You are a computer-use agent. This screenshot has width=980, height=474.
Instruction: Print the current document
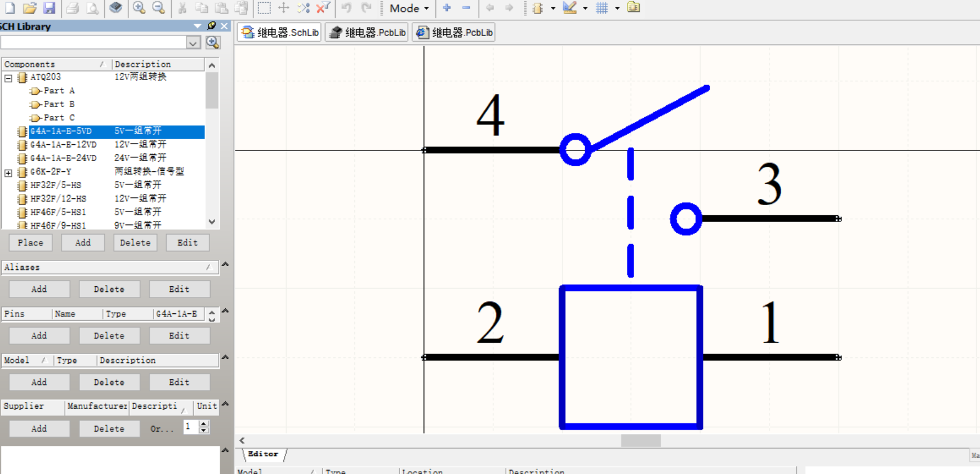[x=72, y=8]
